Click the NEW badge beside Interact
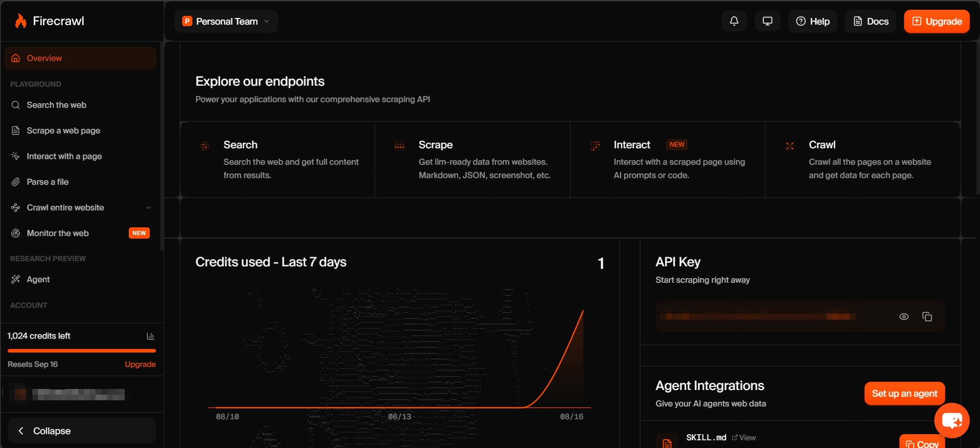The height and width of the screenshot is (448, 980). 677,145
